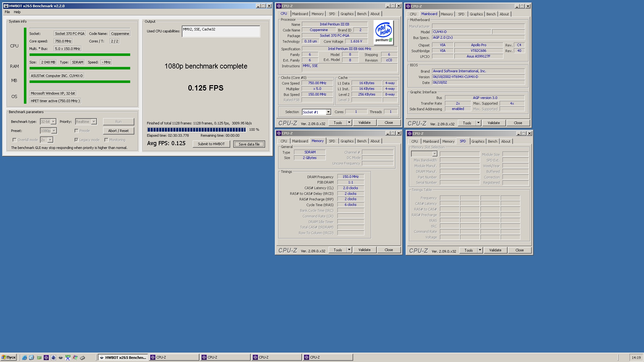Screen dimensions: 644x362
Task: Click Close in CPU-Z Memory window
Action: coord(389,250)
